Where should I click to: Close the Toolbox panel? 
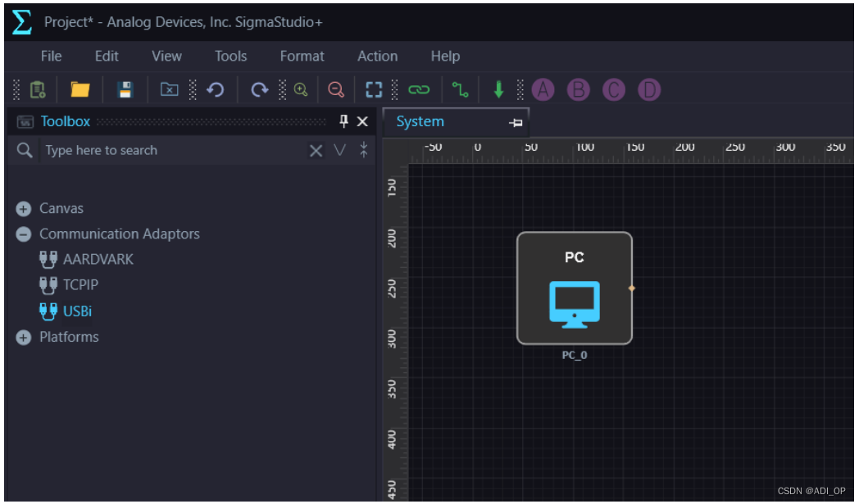click(x=362, y=121)
